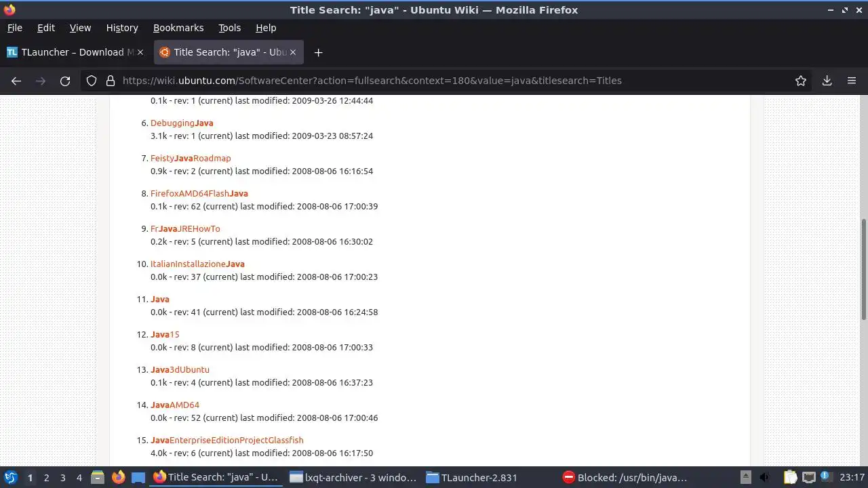The image size is (868, 488).
Task: Open the tracking protection shield icon
Action: [x=92, y=81]
